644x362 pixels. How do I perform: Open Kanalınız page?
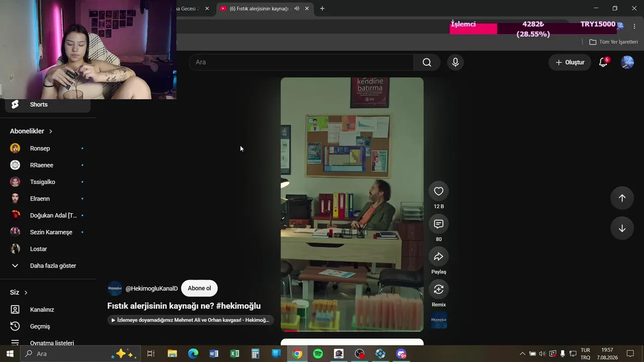click(48, 310)
